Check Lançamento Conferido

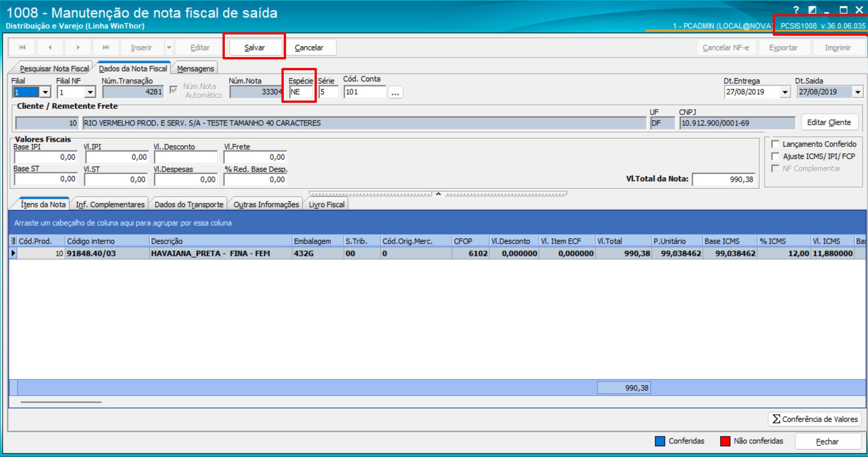(x=775, y=144)
